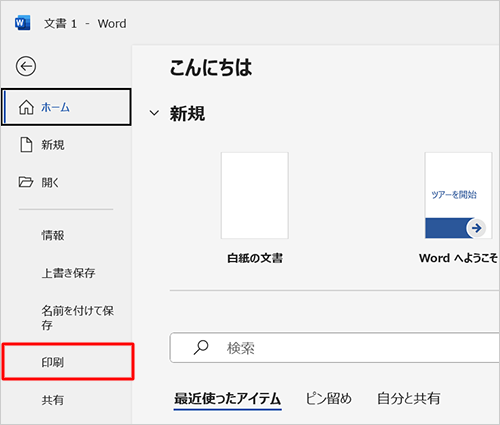500x425 pixels.
Task: Click the open folder icon beside 開く
Action: (x=26, y=182)
